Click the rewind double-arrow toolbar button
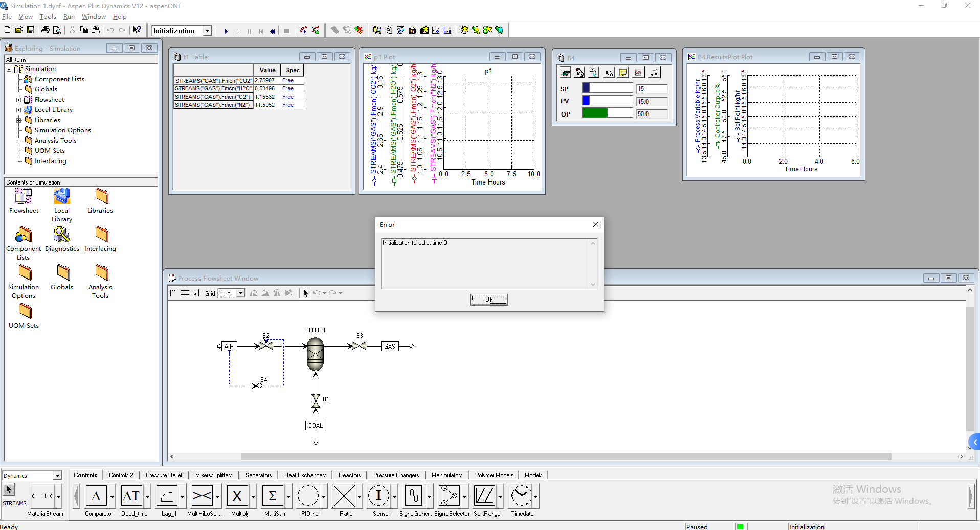Viewport: 980px width, 530px height. (273, 31)
